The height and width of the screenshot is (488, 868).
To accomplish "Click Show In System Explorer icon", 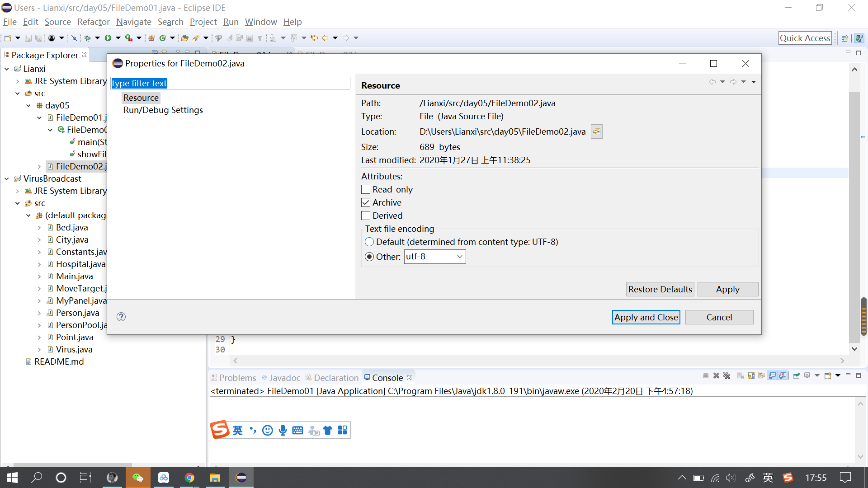I will click(597, 132).
